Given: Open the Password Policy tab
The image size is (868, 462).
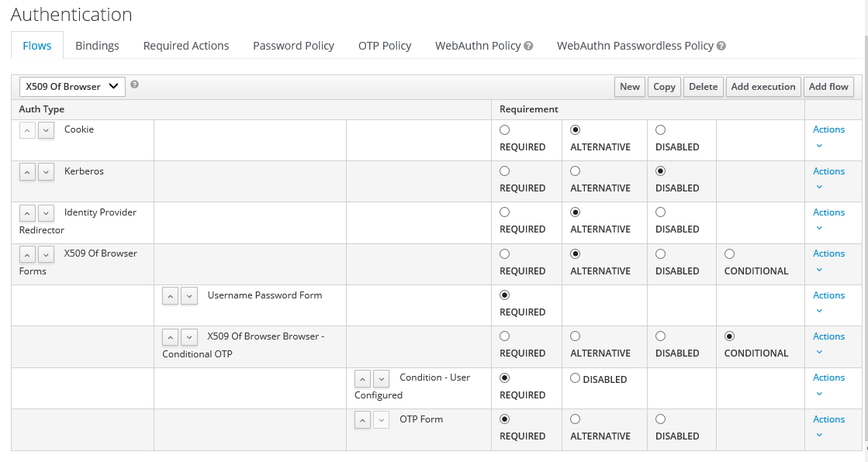Looking at the screenshot, I should tap(293, 46).
